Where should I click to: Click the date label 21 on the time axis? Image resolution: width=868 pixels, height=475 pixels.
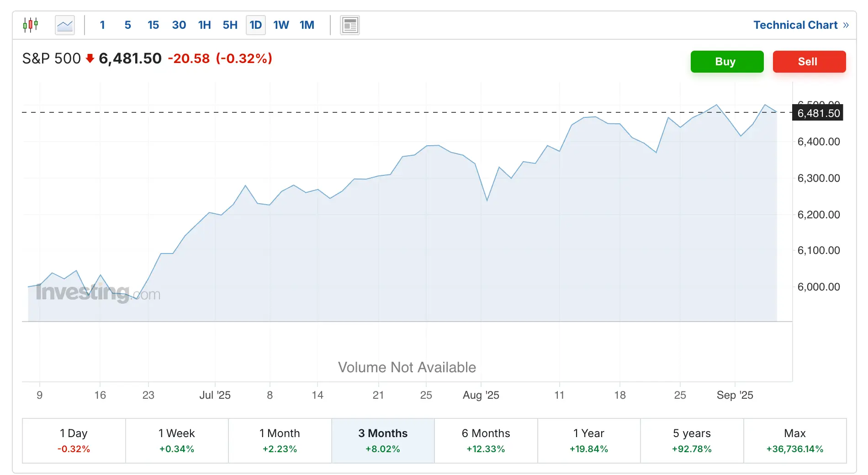tap(378, 395)
